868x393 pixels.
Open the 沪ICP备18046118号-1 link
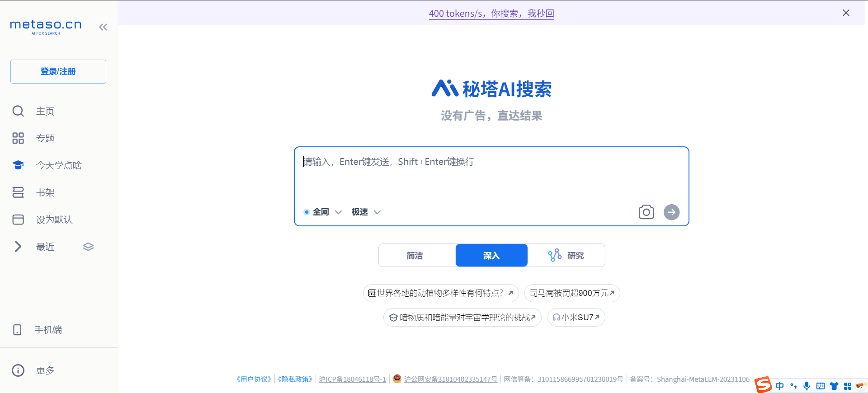[353, 379]
